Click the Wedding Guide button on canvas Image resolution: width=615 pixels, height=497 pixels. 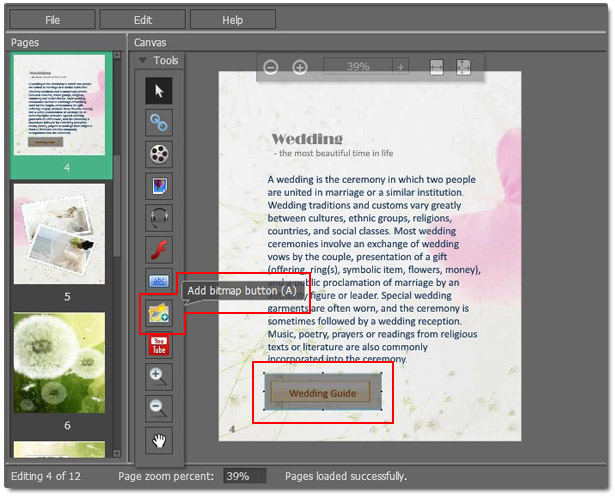coord(323,392)
